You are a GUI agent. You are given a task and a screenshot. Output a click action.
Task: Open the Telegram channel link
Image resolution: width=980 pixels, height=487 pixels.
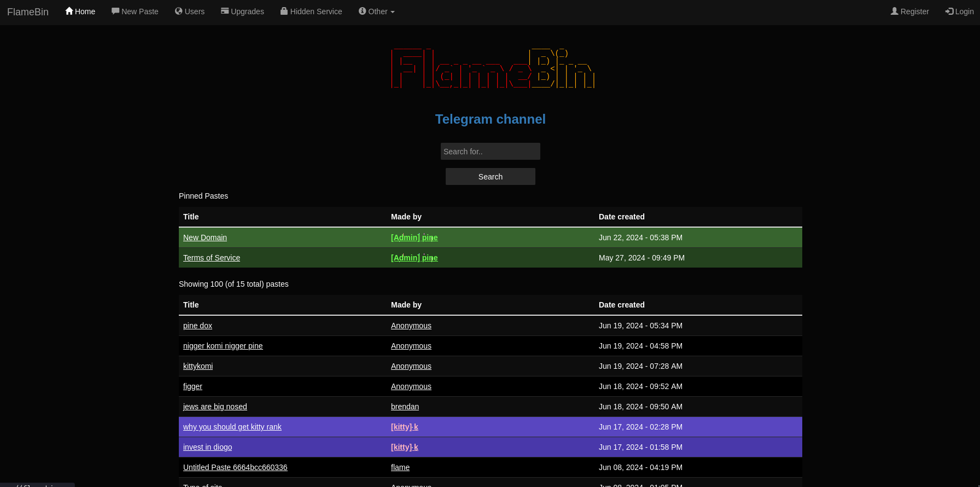(x=491, y=119)
